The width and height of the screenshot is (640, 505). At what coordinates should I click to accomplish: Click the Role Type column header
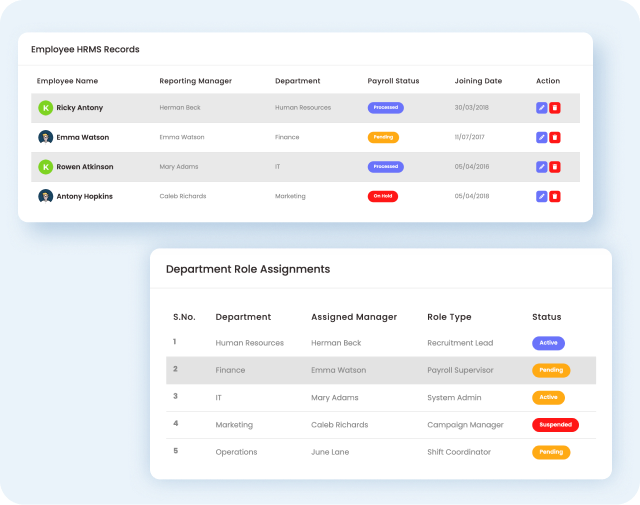449,317
